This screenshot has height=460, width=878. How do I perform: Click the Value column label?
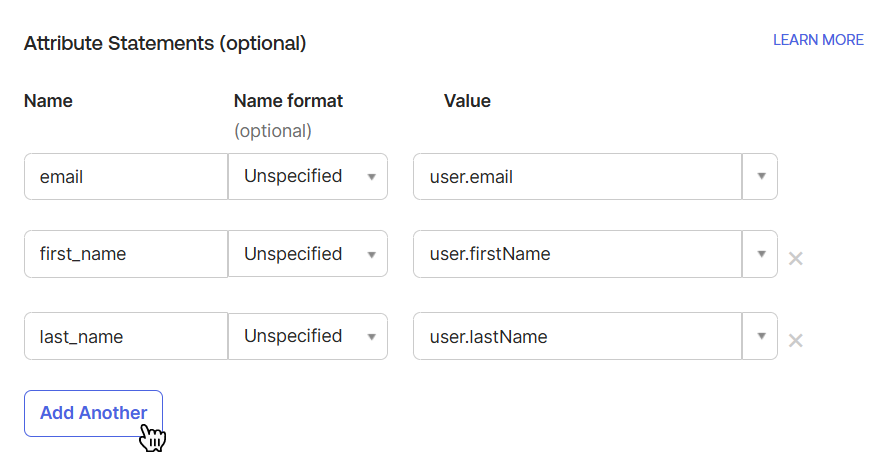click(x=467, y=101)
